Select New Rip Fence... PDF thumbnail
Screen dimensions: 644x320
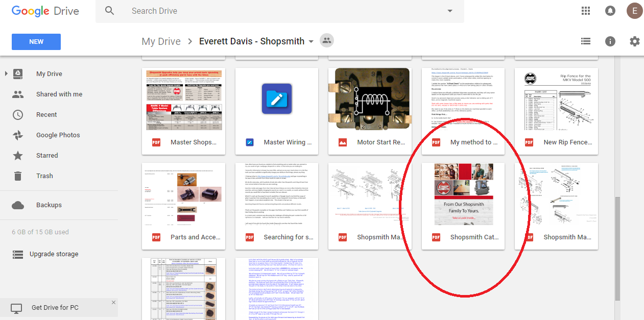pyautogui.click(x=557, y=99)
